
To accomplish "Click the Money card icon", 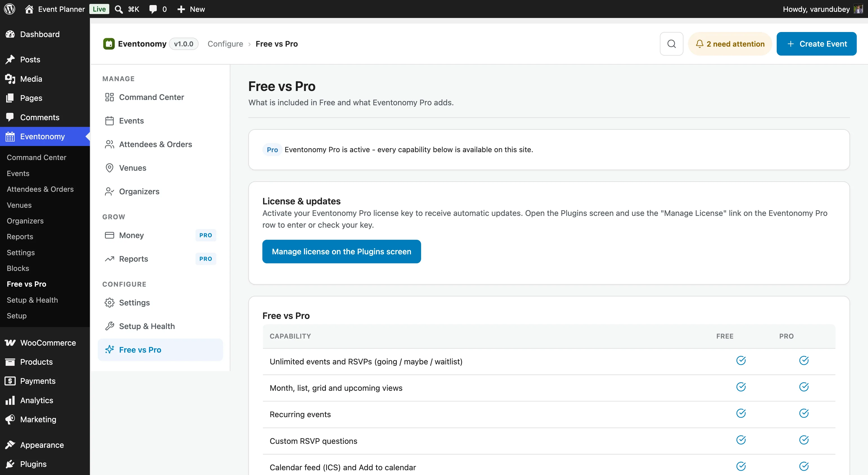I will [x=109, y=235].
